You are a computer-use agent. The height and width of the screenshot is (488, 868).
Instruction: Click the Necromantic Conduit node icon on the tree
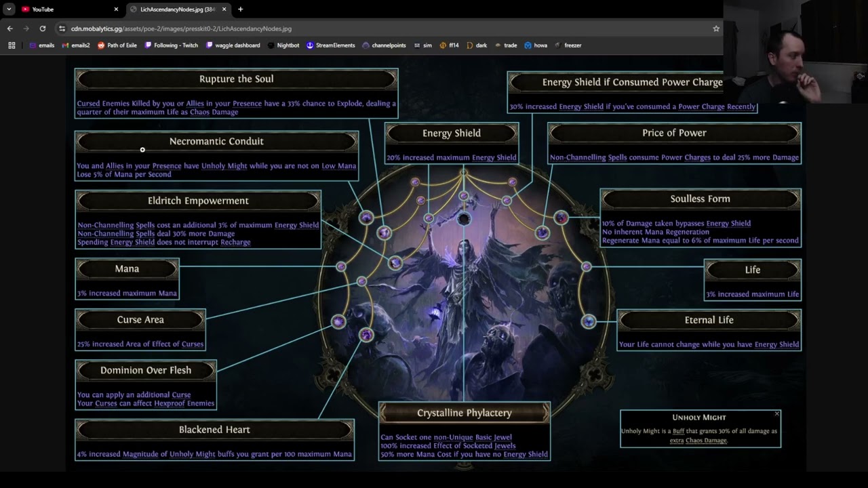[366, 217]
